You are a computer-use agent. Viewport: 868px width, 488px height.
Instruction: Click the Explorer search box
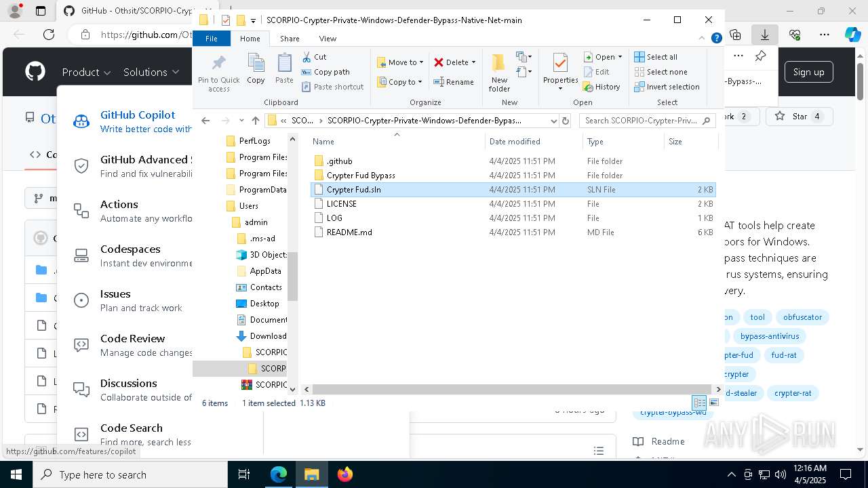(647, 121)
